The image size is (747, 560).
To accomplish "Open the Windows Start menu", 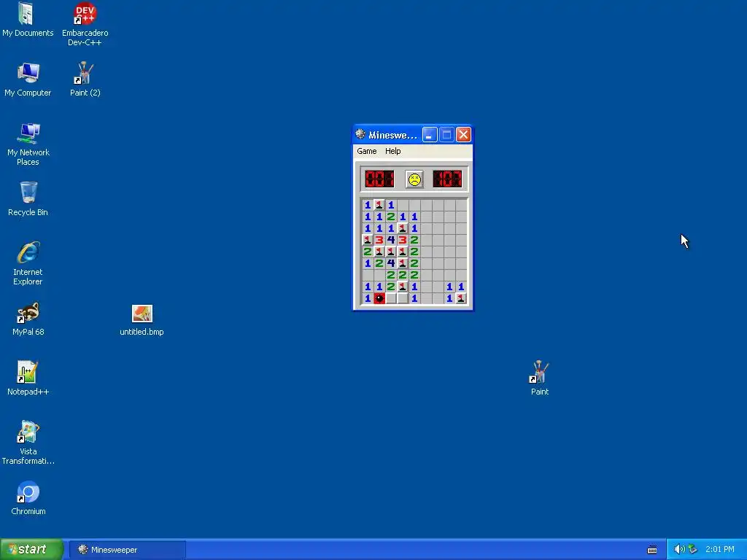I will [31, 549].
